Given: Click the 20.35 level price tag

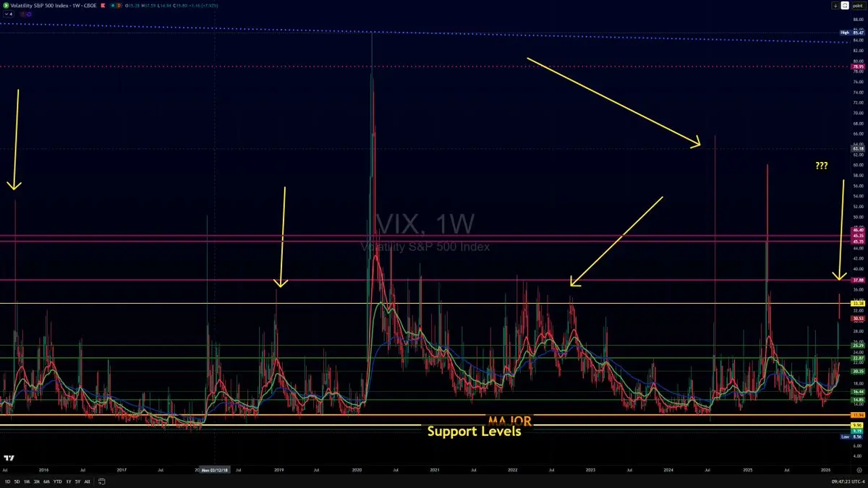Looking at the screenshot, I should 859,371.
